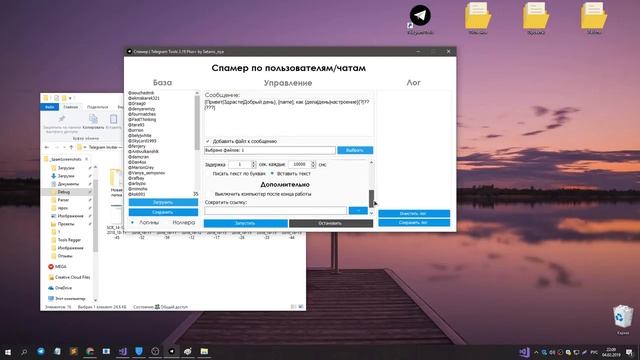Click Очистить лог button
Screen dimensions: 640x360
pos(414,213)
